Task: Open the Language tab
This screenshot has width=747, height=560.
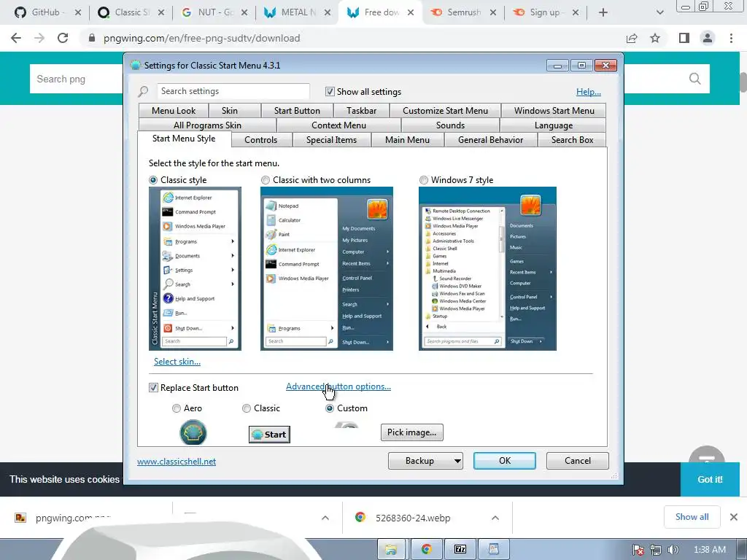Action: 553,125
